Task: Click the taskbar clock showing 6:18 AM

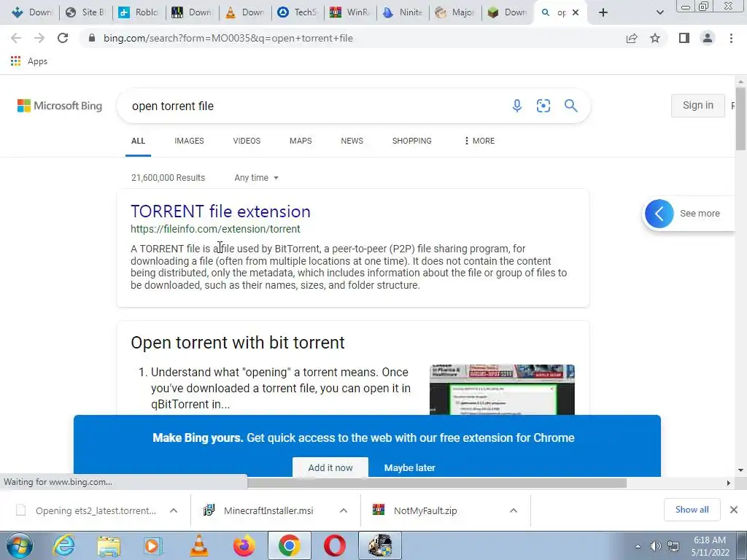Action: pos(710,545)
